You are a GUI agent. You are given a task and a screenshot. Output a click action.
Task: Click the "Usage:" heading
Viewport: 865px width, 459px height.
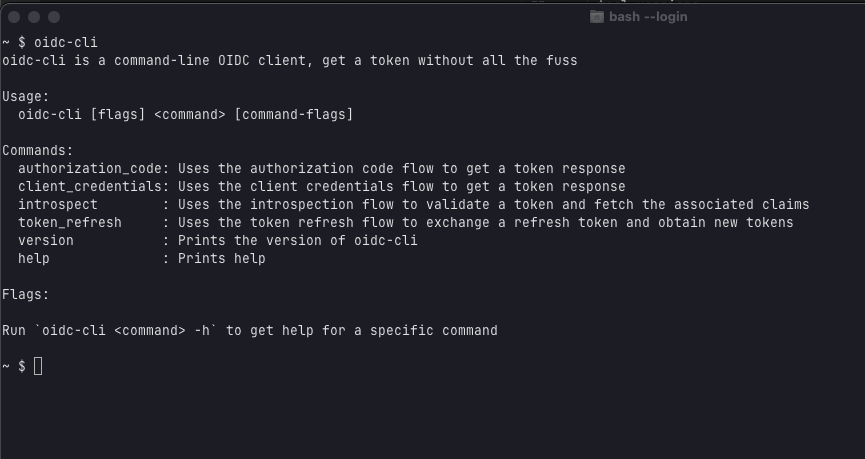26,97
